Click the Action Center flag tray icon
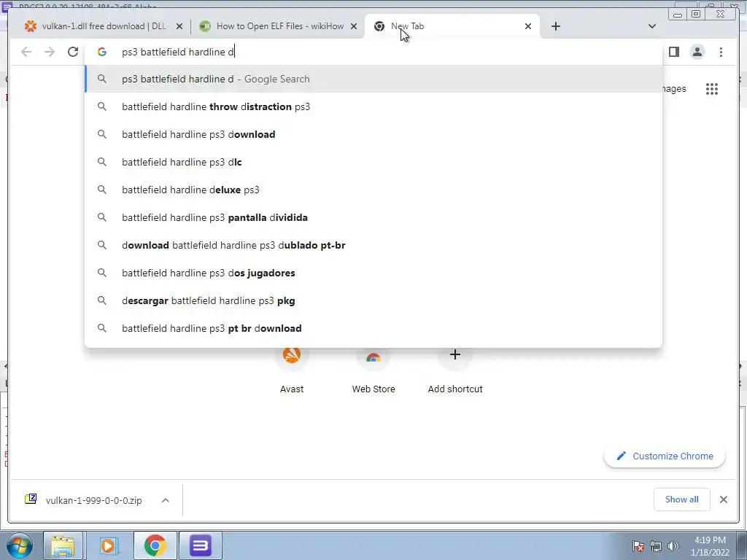Image resolution: width=747 pixels, height=560 pixels. [x=638, y=546]
